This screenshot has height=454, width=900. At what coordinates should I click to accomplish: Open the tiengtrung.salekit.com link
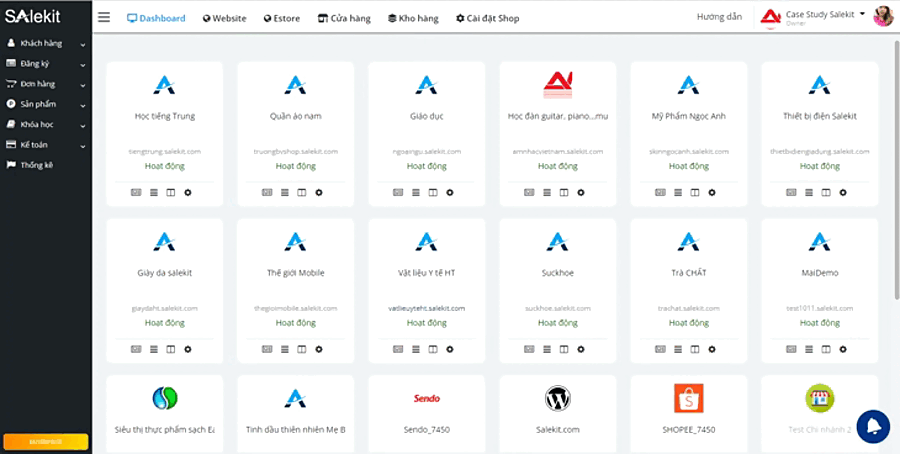(x=165, y=152)
